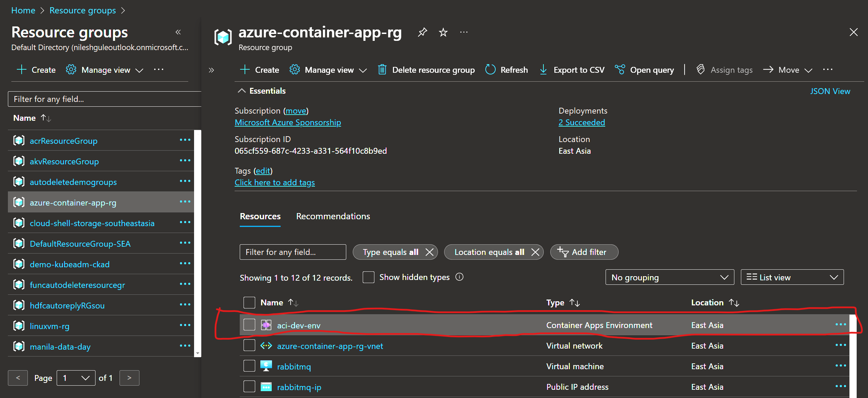Expand Manage view in left panel

coord(104,70)
